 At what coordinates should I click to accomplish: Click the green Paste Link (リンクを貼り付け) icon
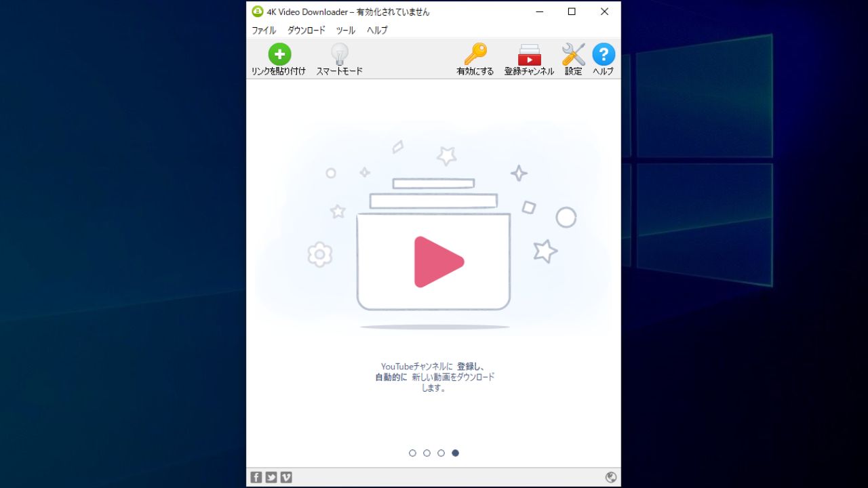279,54
